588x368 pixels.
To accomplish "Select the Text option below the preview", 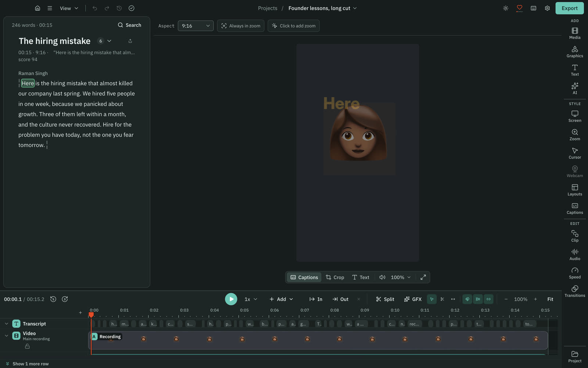I will 361,277.
